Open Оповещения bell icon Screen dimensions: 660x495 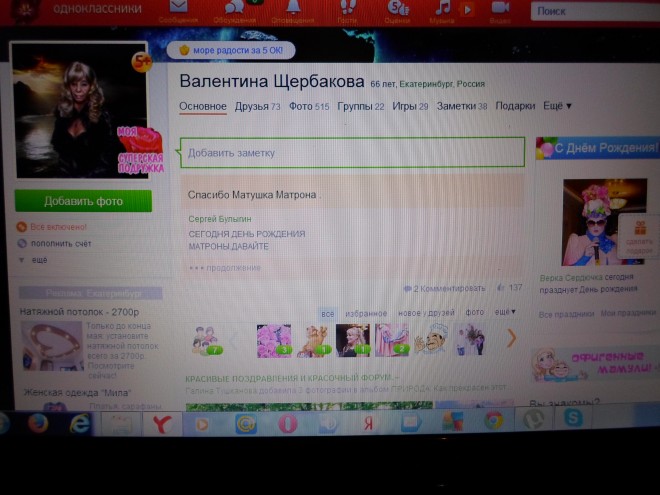293,6
